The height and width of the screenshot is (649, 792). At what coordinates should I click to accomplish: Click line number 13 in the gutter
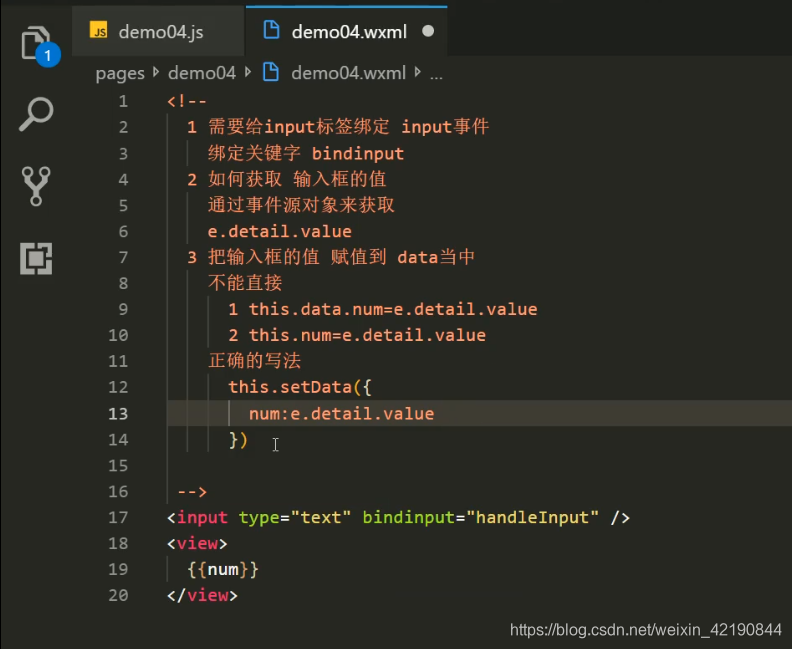(118, 414)
